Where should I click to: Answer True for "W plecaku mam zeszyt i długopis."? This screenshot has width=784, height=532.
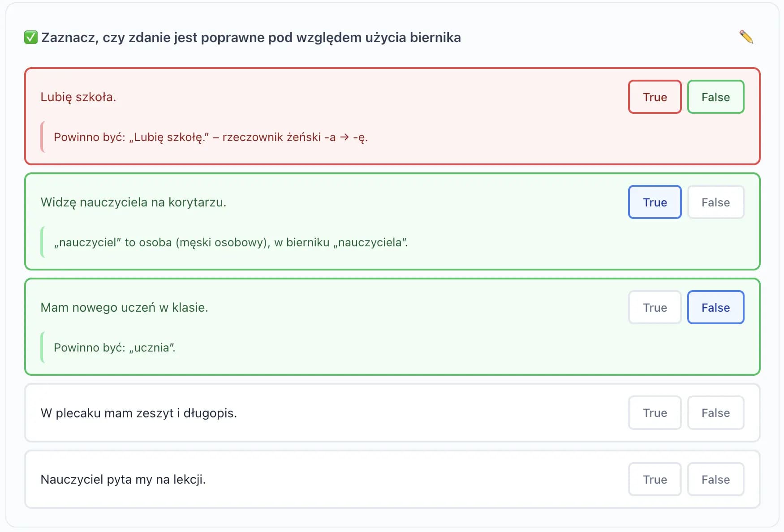(x=655, y=412)
